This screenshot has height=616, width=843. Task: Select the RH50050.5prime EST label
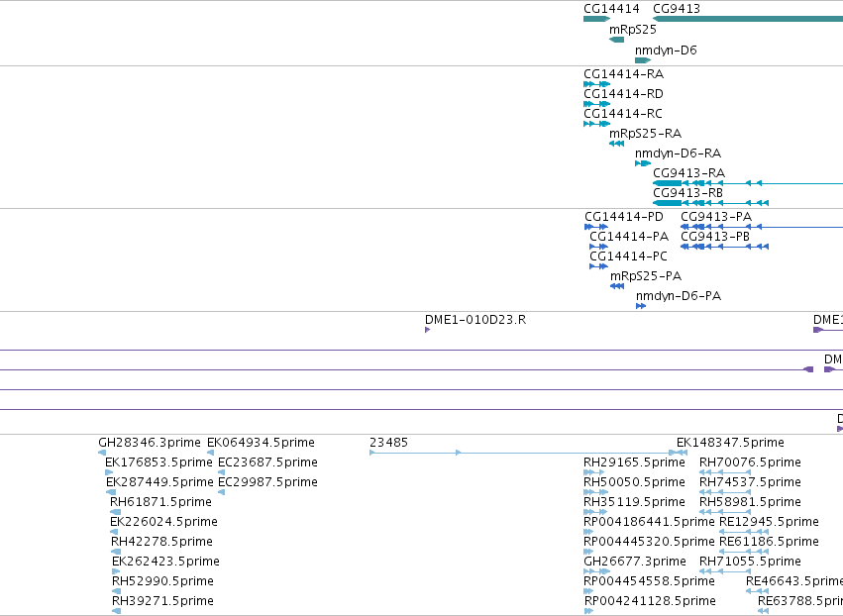[x=634, y=482]
